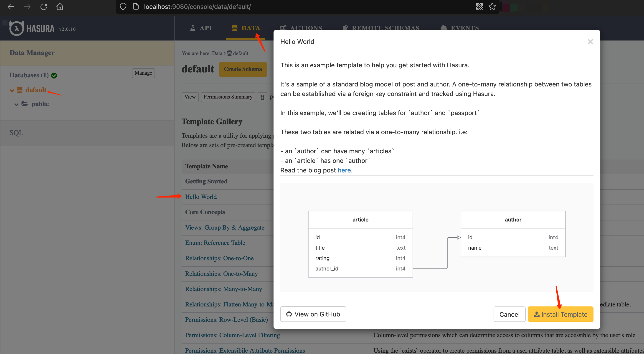The image size is (644, 354).
Task: Click the Cancel button
Action: coord(509,314)
